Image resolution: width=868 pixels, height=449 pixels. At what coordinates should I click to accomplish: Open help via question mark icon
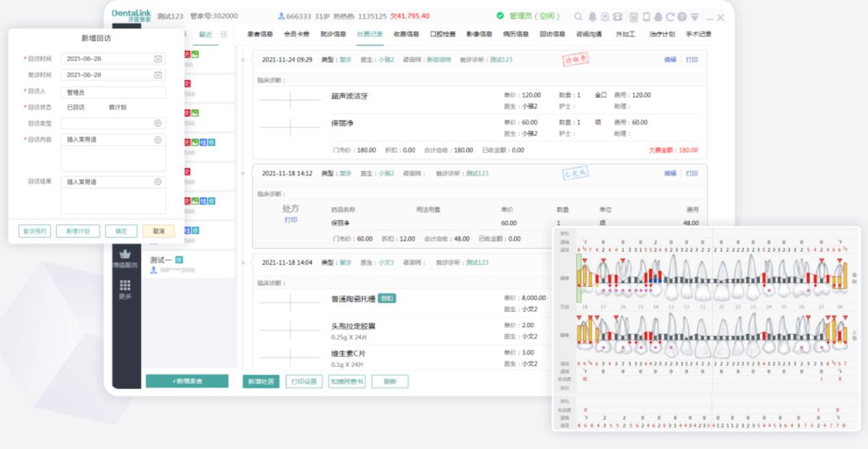[x=682, y=16]
